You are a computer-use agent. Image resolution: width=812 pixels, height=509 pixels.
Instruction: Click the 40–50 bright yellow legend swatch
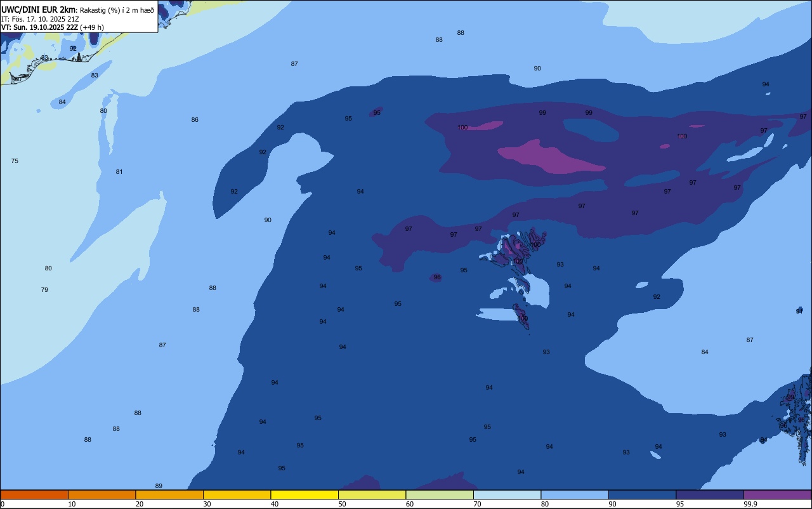click(x=304, y=494)
